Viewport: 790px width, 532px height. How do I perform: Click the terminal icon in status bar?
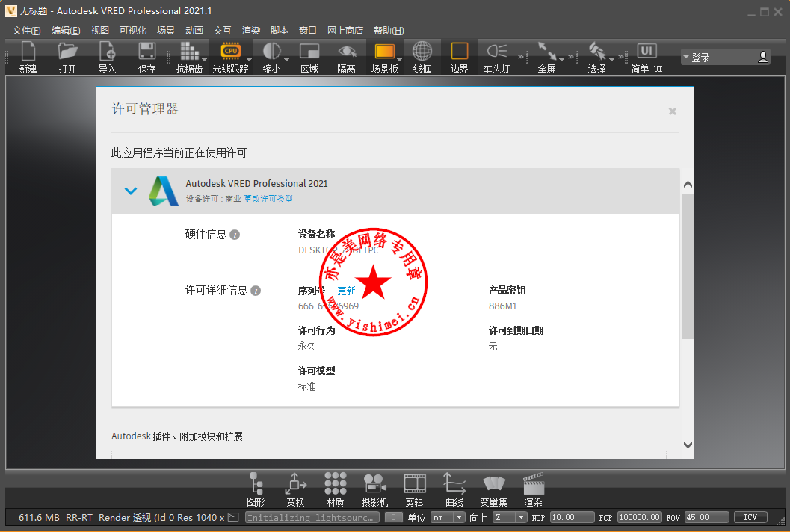coord(233,517)
